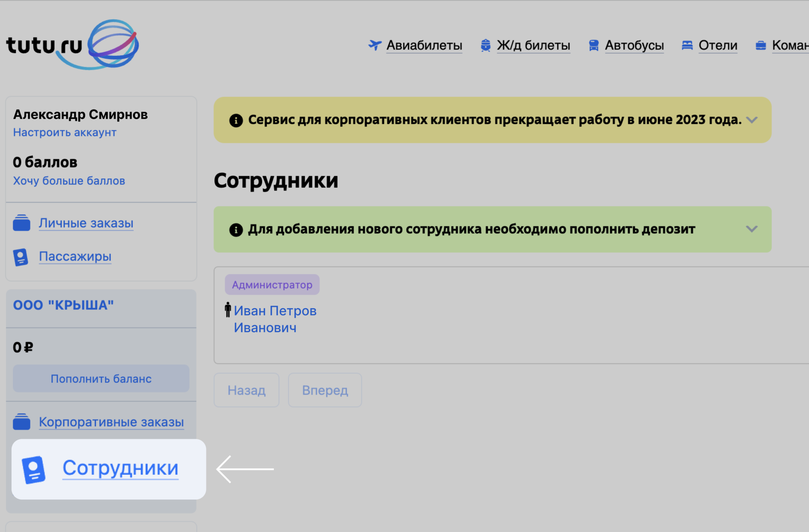Click Хочу больше баллов link
Screen dimensions: 809x532
point(69,181)
